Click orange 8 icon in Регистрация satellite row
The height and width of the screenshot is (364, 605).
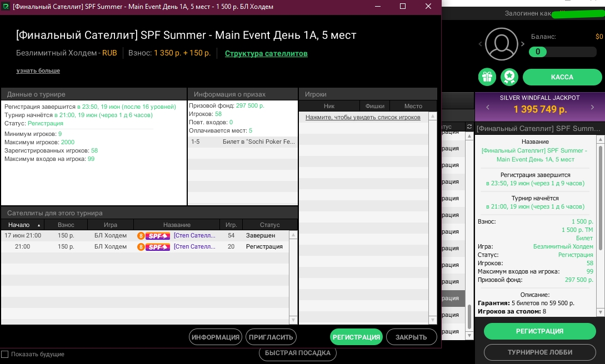(141, 247)
